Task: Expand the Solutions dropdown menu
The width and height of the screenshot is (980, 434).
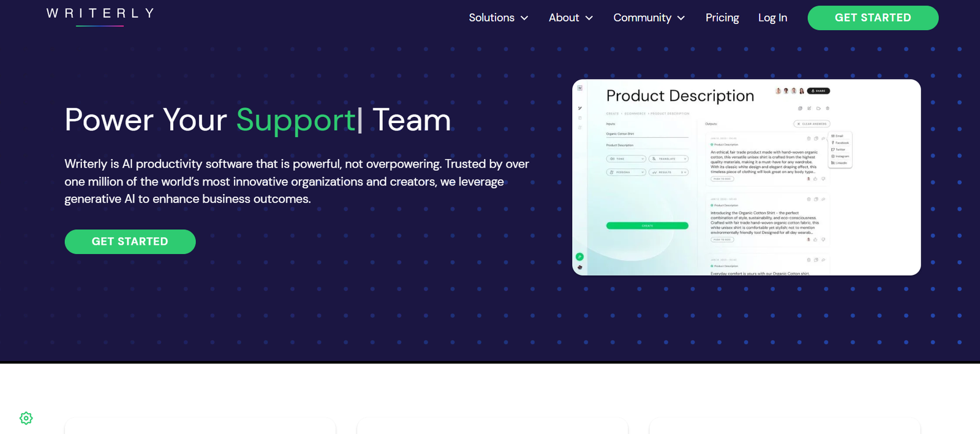Action: click(499, 18)
